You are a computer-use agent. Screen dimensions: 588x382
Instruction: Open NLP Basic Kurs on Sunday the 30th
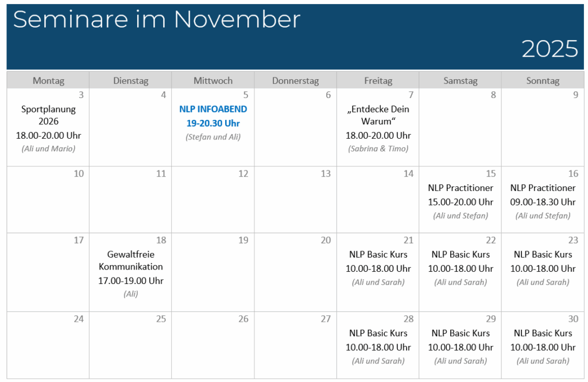543,333
